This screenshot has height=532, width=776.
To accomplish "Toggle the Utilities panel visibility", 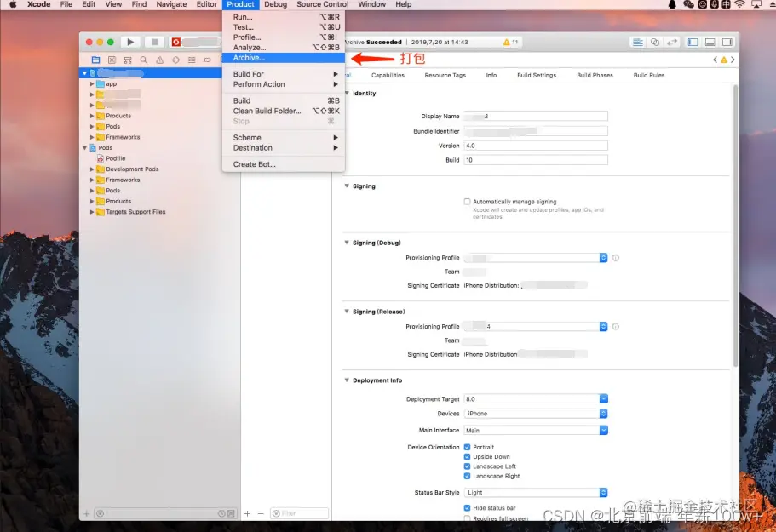I will point(727,42).
